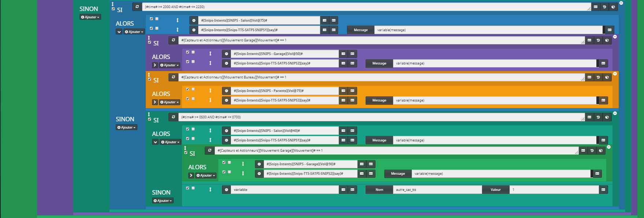The height and width of the screenshot is (218, 644).
Task: Click the repeat icon beside the 2000-2230 time condition
Action: (137, 7)
